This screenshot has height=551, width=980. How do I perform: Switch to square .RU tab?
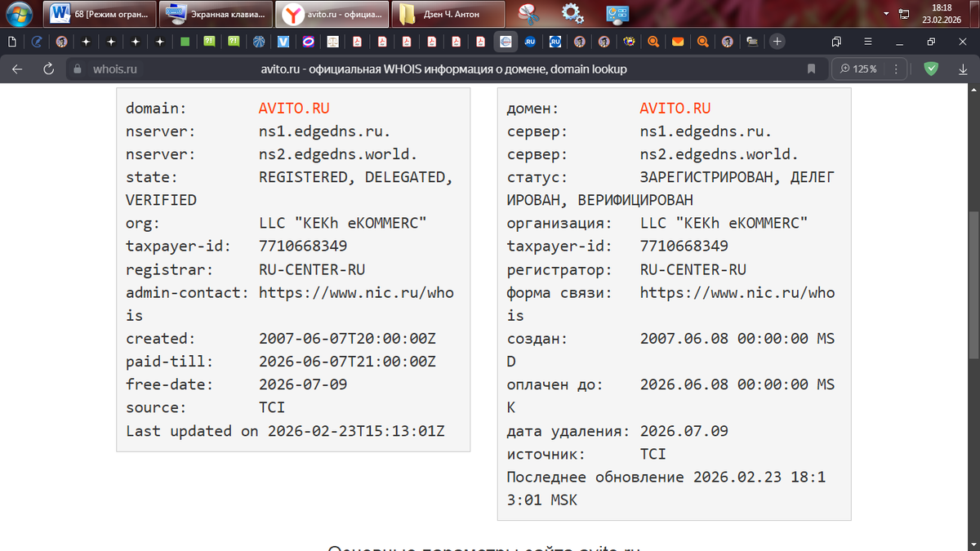point(555,41)
